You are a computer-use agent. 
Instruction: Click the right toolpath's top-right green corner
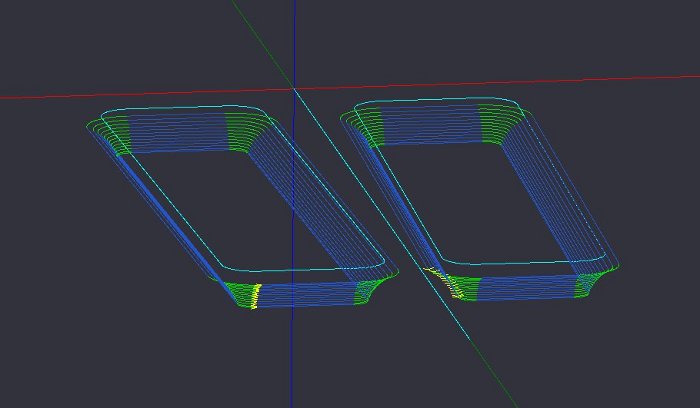point(500,122)
